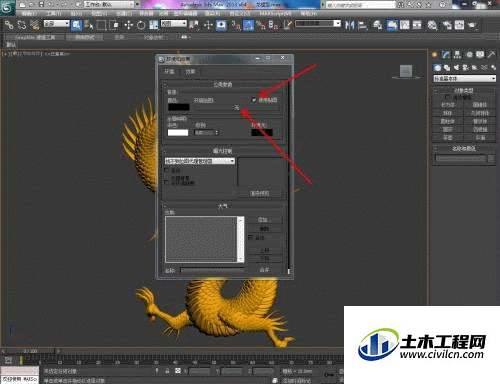Toggle the AutoGrid checkbox in Object Type
500x384 pixels.
(x=447, y=97)
